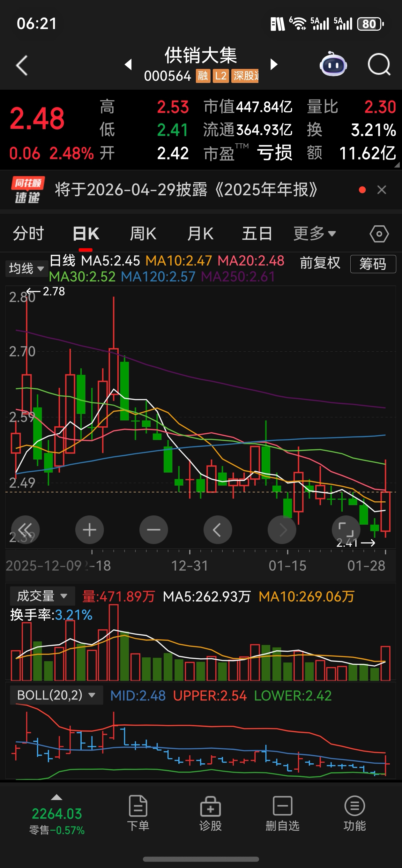Viewport: 402px width, 868px height.
Task: Tap the 换手率:3.21% label
Action: (x=51, y=615)
